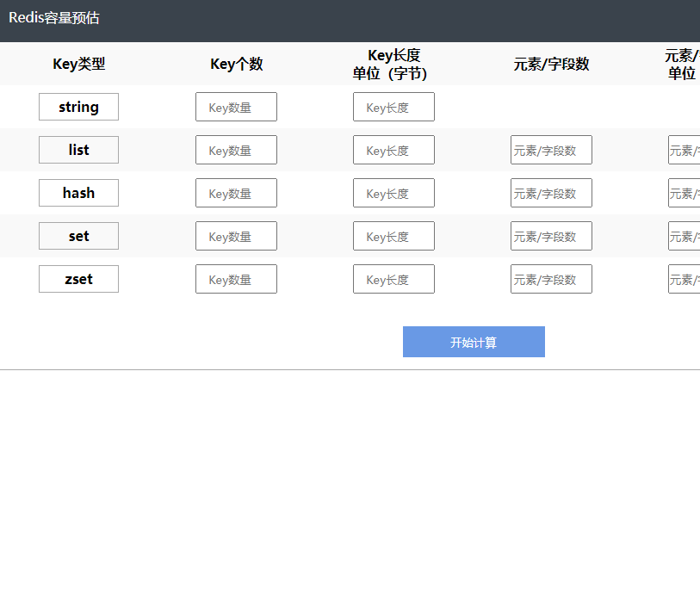Click the list Key数量 input field
Image resolution: width=700 pixels, height=594 pixels.
click(x=236, y=150)
